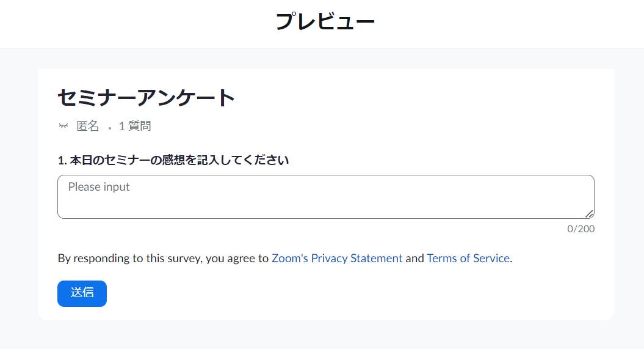The image size is (644, 349).
Task: Click the dot separator before 1 質問
Action: pyautogui.click(x=110, y=128)
